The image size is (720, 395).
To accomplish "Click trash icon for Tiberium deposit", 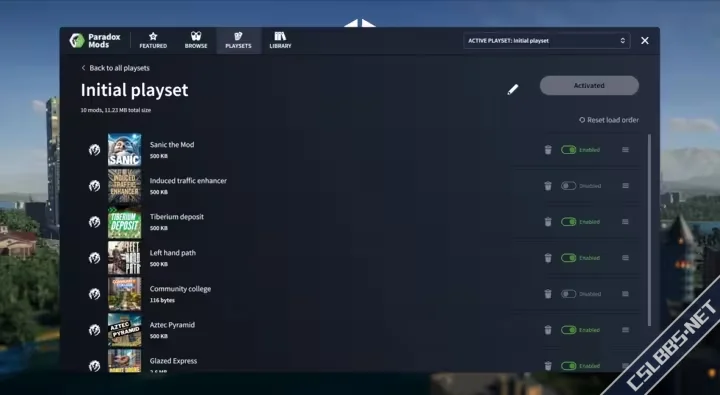I will [548, 222].
